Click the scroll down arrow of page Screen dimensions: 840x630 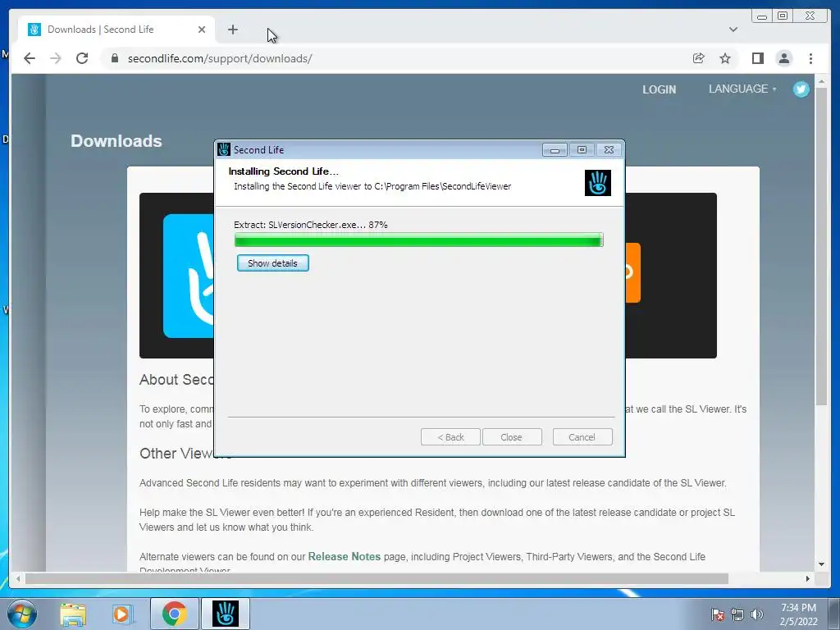point(821,564)
